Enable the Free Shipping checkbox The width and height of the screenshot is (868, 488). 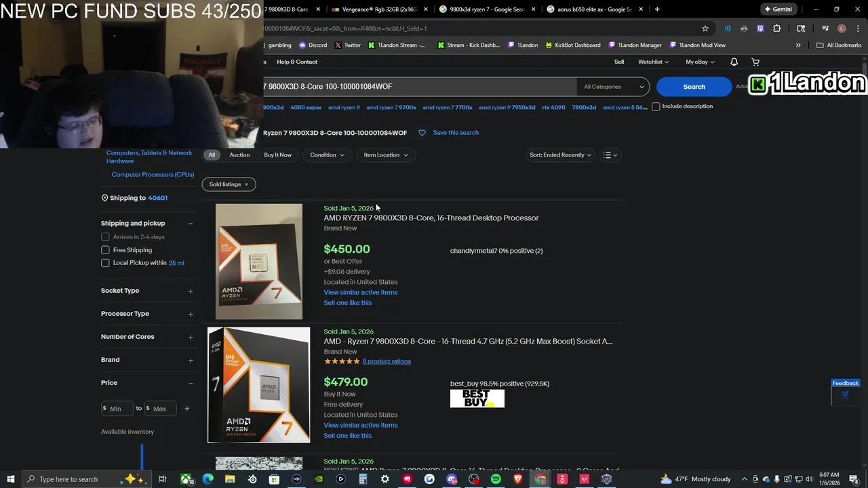point(105,250)
